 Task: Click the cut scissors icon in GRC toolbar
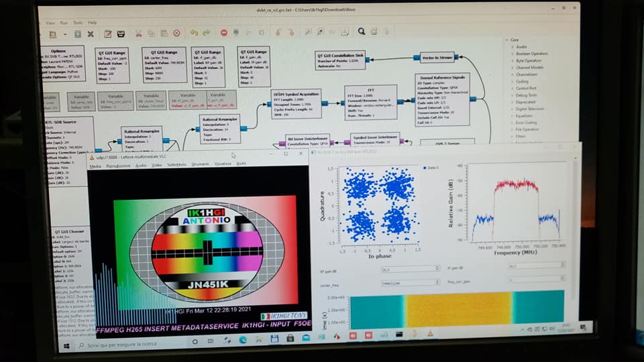click(x=139, y=34)
